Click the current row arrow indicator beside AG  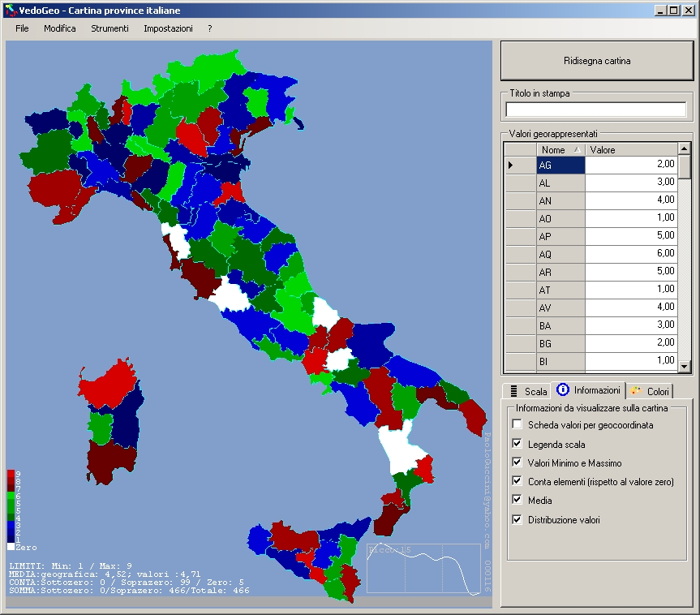point(511,166)
